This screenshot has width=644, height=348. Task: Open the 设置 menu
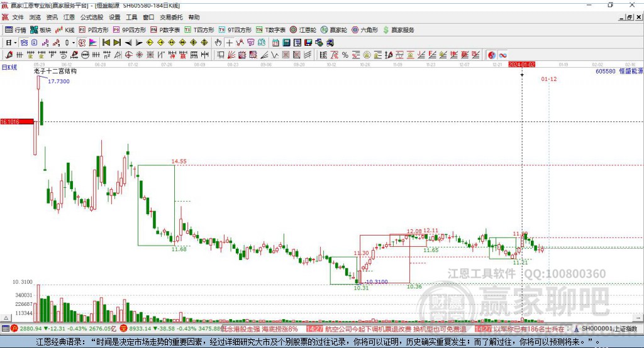pyautogui.click(x=114, y=17)
